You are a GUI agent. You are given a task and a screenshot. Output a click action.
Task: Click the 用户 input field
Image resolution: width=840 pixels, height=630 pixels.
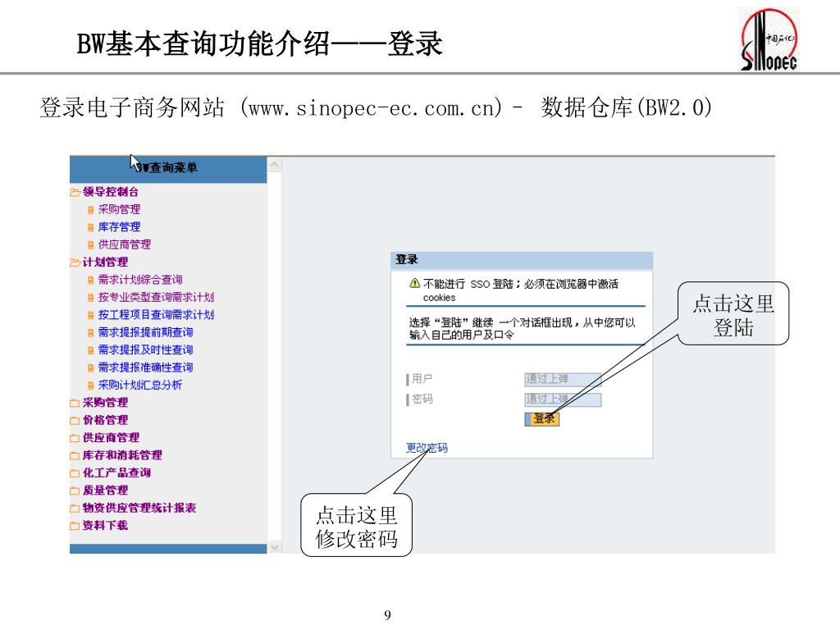563,379
